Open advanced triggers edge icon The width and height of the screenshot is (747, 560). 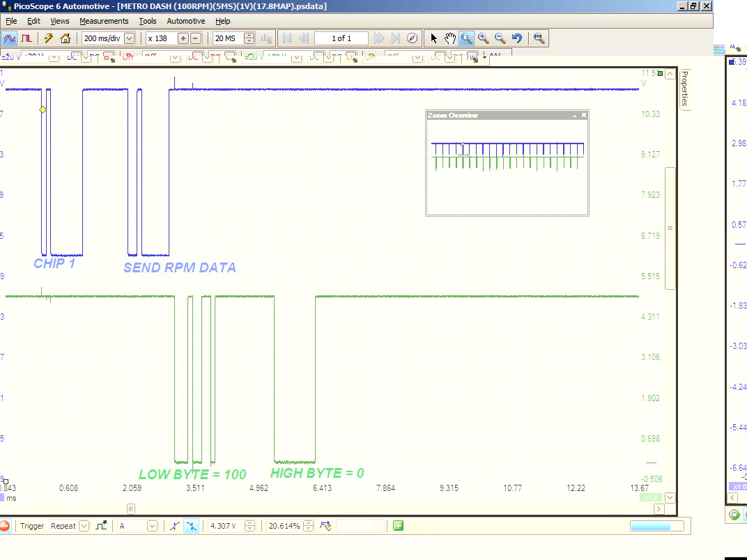(x=101, y=526)
